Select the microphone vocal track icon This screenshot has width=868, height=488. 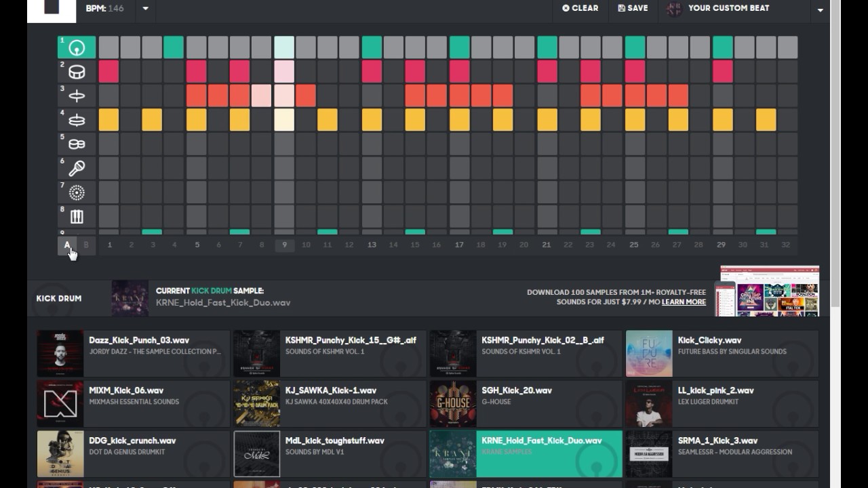tap(77, 168)
